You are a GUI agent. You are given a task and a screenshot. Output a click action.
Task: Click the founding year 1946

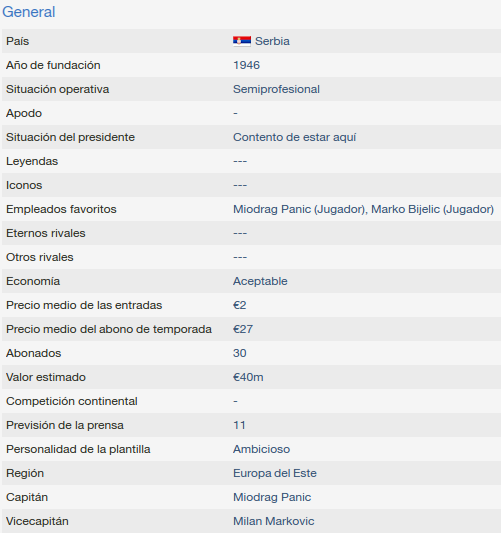click(246, 65)
